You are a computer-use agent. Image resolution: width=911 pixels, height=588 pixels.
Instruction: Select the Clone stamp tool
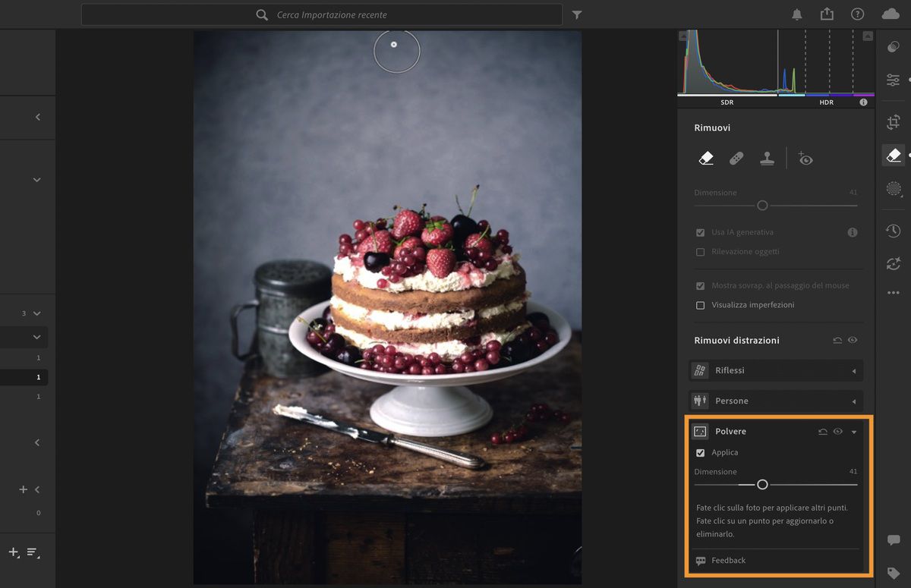point(767,158)
